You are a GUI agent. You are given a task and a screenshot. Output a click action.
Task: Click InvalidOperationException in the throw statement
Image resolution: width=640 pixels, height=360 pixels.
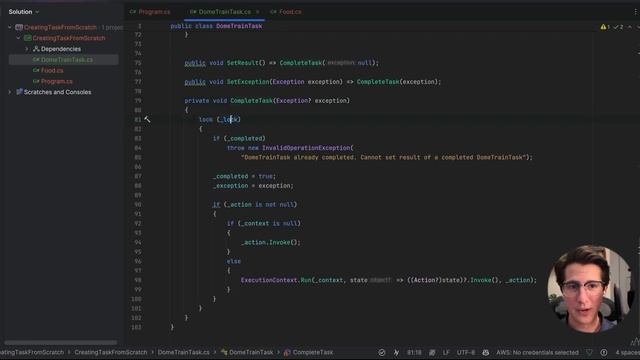(306, 148)
